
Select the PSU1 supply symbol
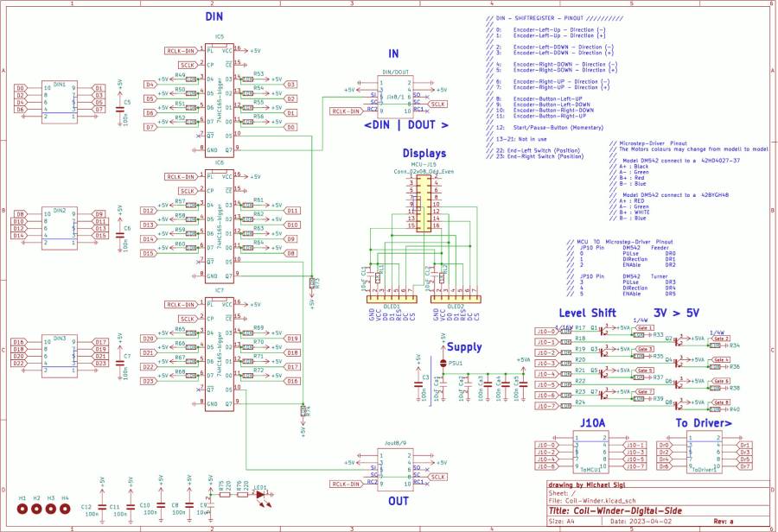click(443, 364)
